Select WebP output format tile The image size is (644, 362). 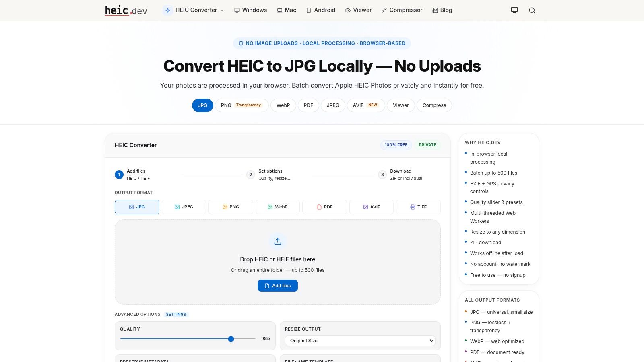tap(278, 207)
